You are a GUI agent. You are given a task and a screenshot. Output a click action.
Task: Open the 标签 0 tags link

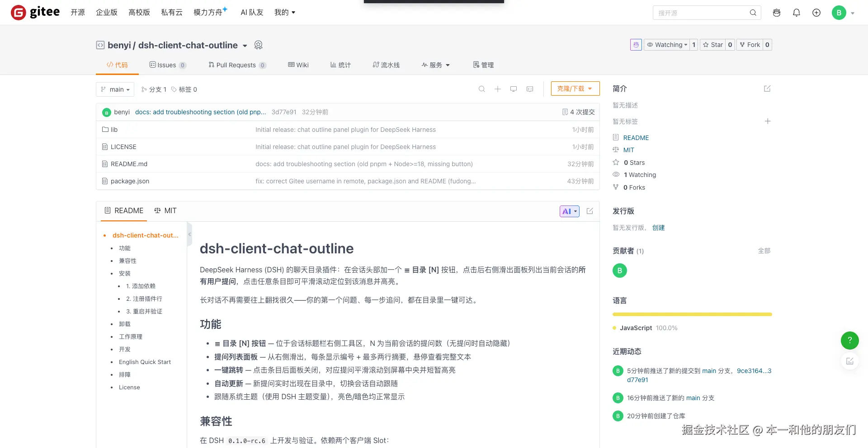pyautogui.click(x=184, y=89)
